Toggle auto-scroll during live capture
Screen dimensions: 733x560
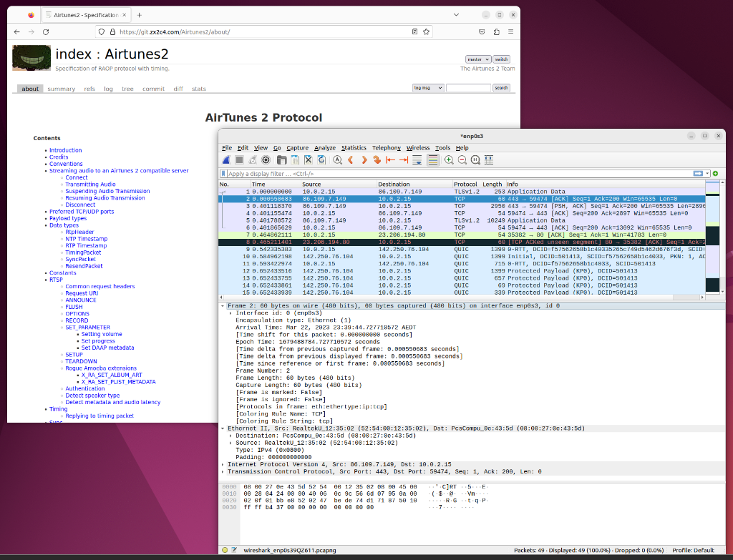pyautogui.click(x=417, y=159)
